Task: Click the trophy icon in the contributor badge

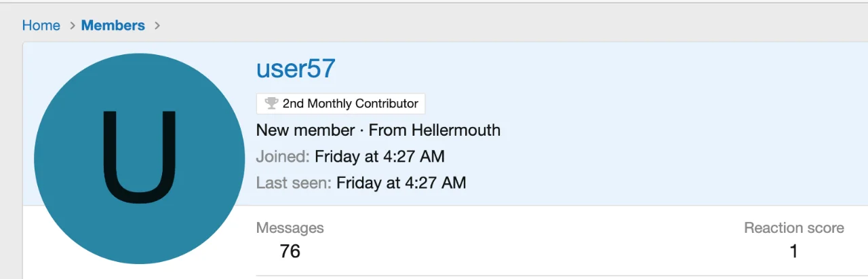Action: [x=271, y=104]
